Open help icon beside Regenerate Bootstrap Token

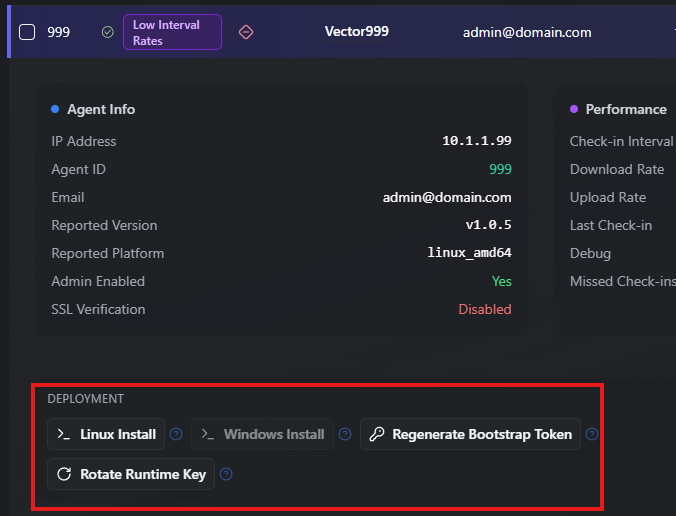tap(592, 434)
